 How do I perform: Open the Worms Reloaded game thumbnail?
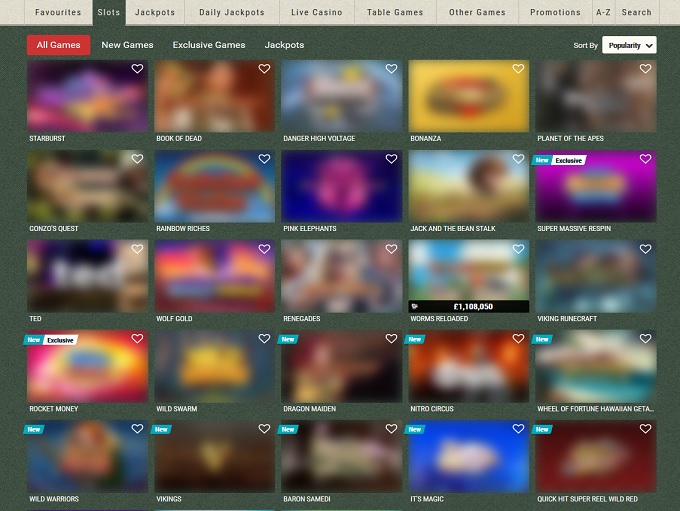[468, 270]
